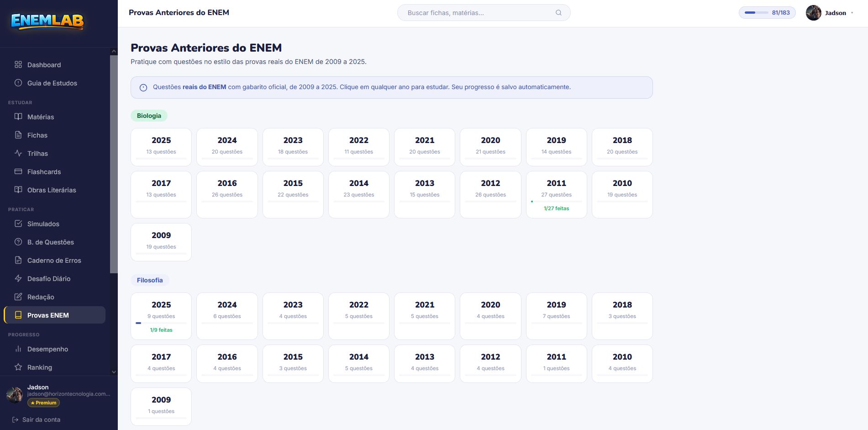This screenshot has height=430, width=868.
Task: Open Biologia 2025 exam card
Action: [x=161, y=147]
